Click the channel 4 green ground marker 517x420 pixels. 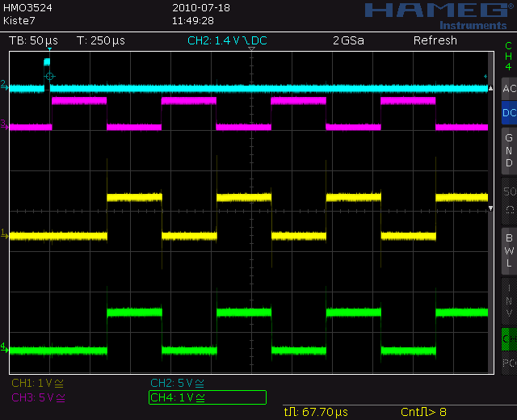[4, 346]
